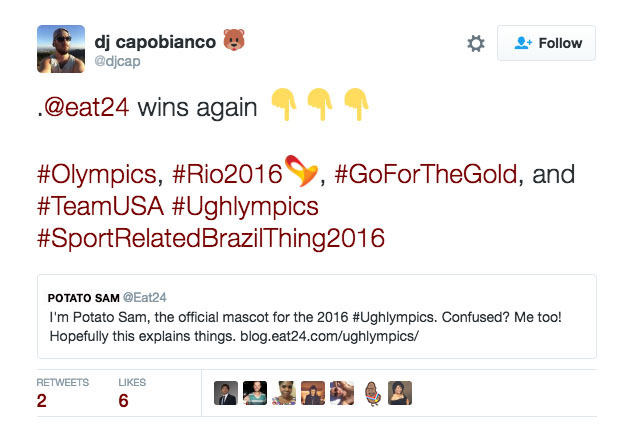Click the Follow button

(x=546, y=43)
